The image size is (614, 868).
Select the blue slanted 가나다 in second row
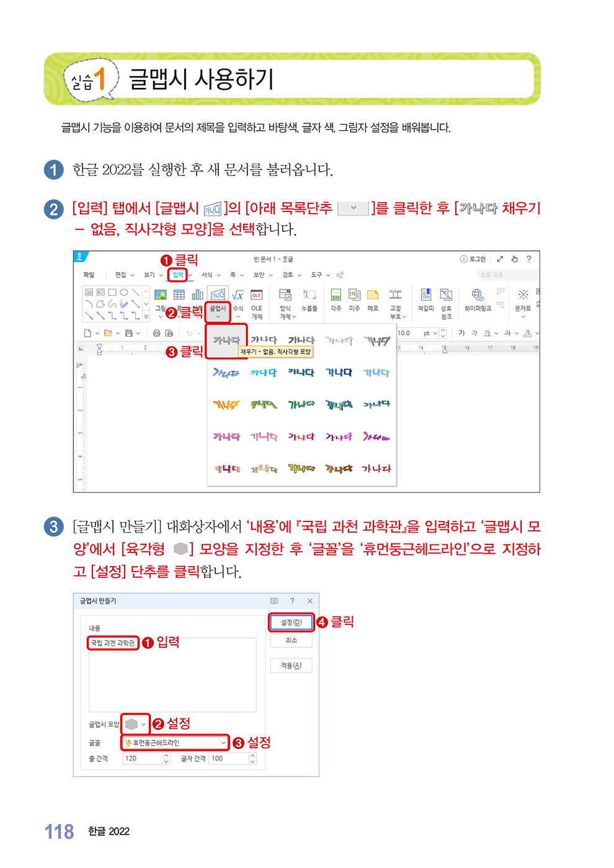tap(226, 373)
